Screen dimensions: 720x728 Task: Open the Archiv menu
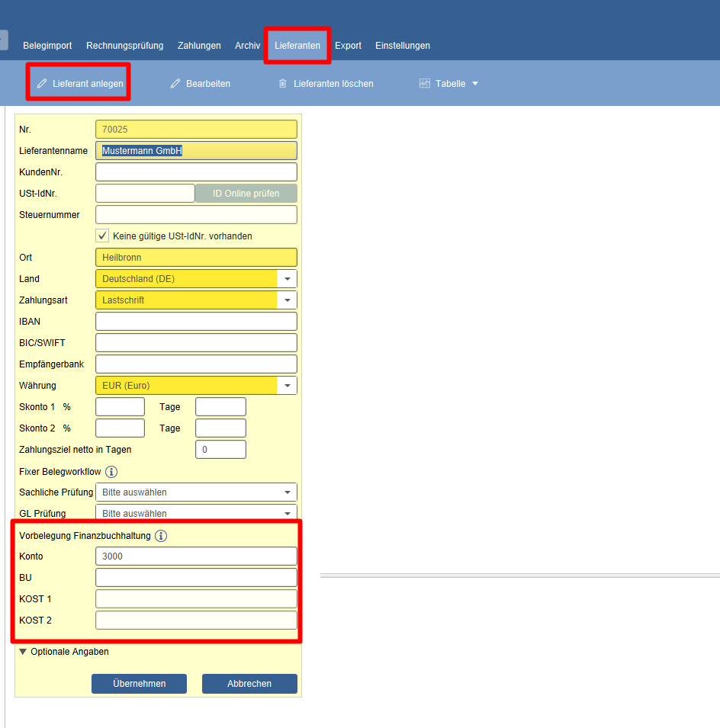248,46
